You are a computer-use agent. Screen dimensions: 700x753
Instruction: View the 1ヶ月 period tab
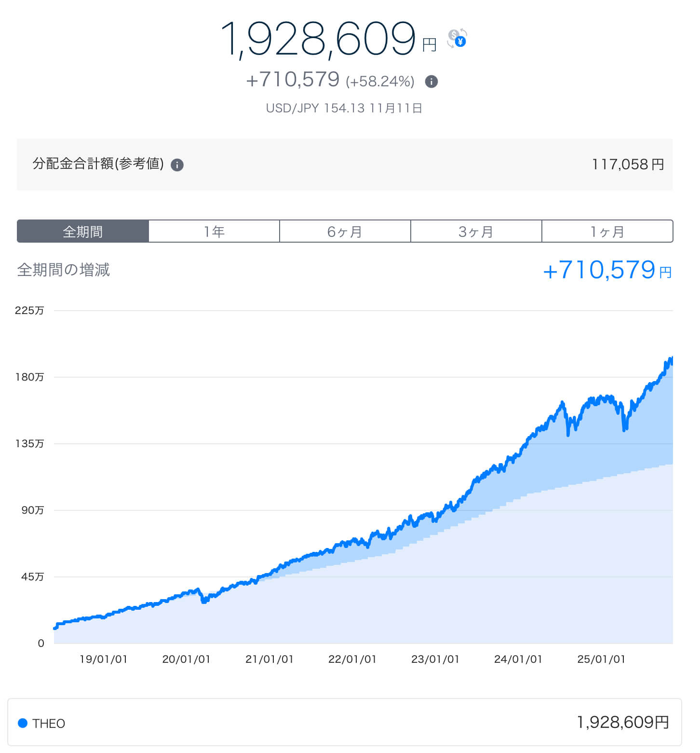coord(607,232)
